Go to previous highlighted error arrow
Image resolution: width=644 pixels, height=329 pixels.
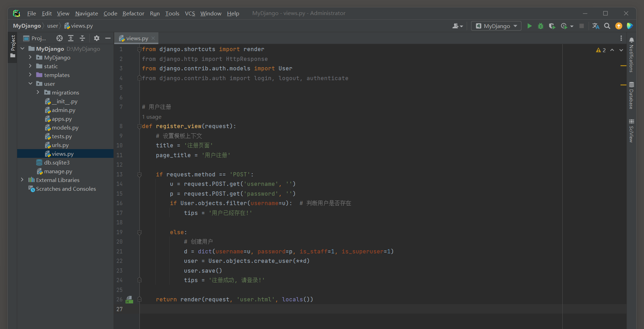click(612, 50)
